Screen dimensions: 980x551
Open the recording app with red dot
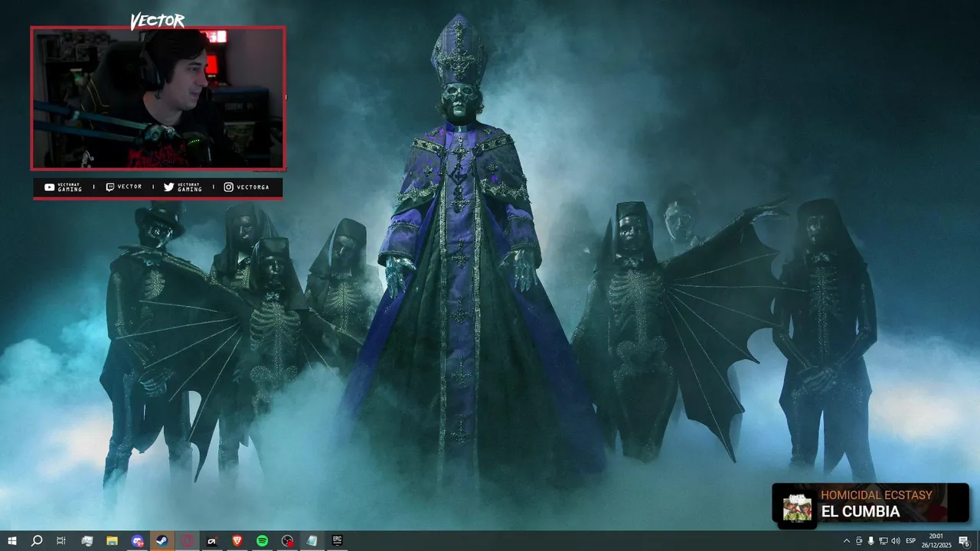(x=287, y=541)
